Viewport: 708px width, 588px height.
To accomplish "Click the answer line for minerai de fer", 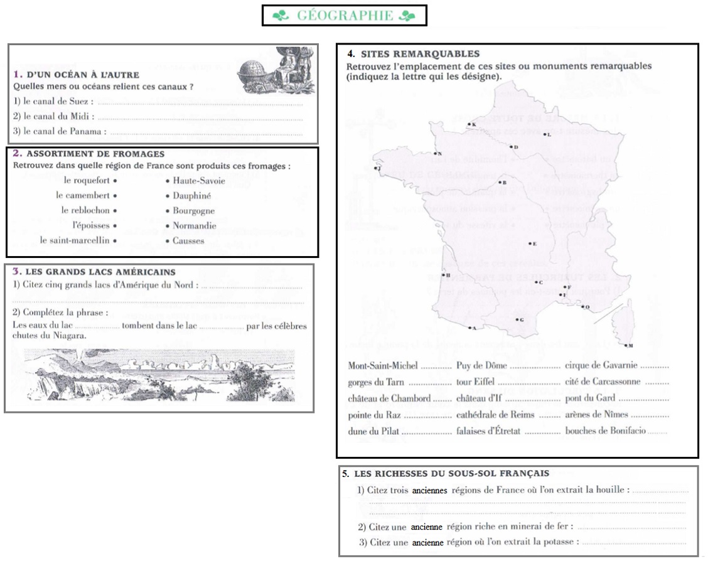I will coord(631,527).
